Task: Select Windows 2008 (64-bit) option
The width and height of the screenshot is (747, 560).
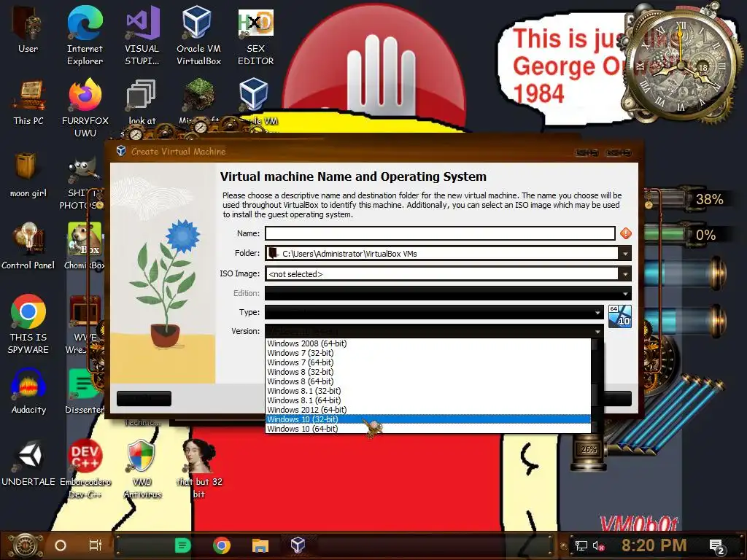Action: pos(428,343)
